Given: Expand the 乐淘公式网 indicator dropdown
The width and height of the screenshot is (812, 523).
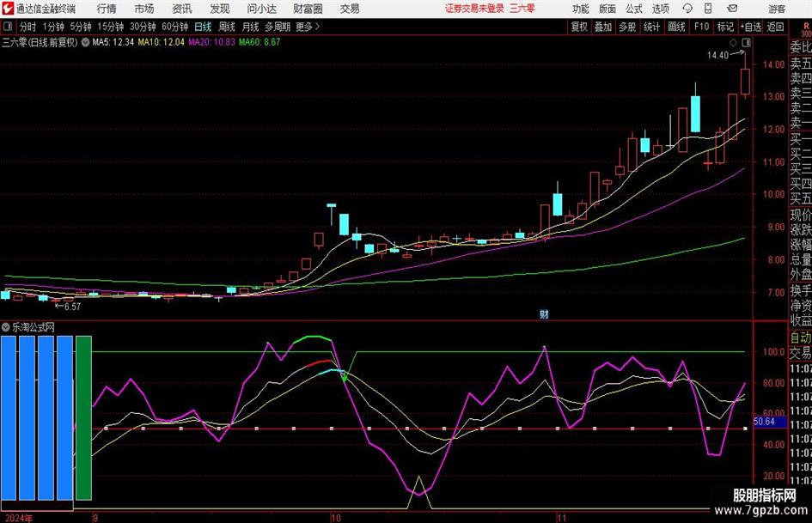Looking at the screenshot, I should tap(6, 326).
